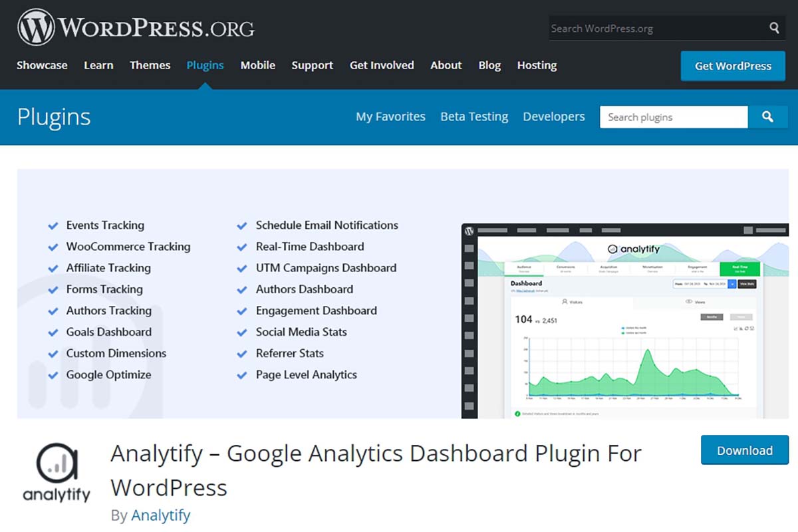Select the Plugins menu item
This screenshot has width=798, height=532.
[205, 65]
